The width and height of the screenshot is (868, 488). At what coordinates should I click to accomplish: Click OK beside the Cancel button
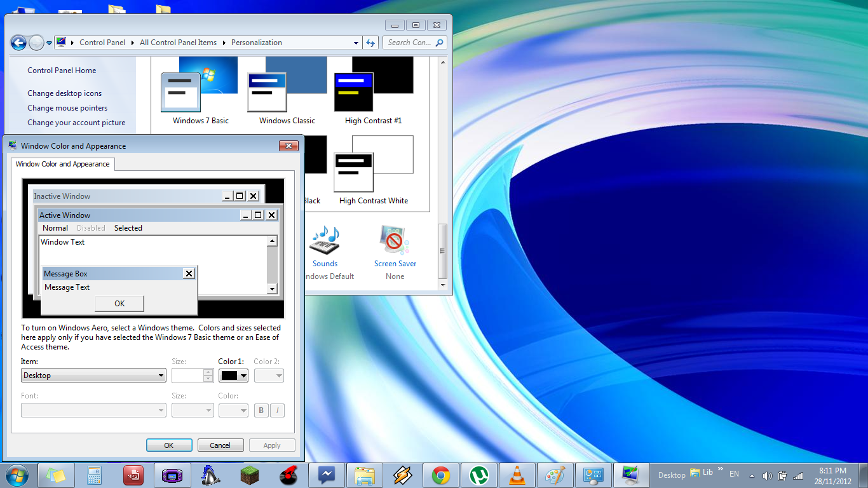pos(169,445)
